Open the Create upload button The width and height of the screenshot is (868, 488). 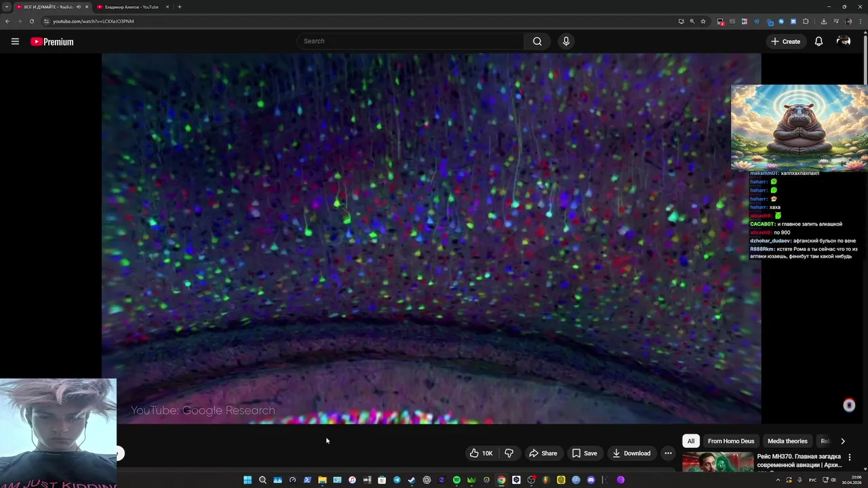(785, 41)
